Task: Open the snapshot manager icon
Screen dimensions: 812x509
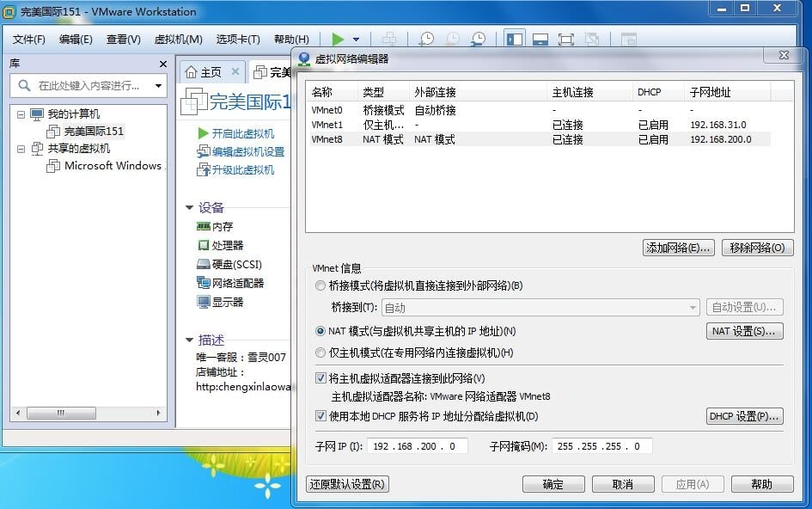Action: pos(479,39)
